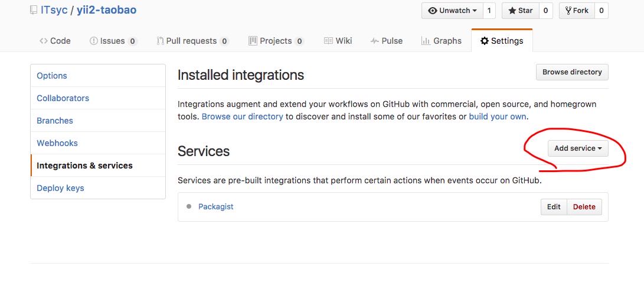Viewport: 644px width, 285px height.
Task: Open Deploy keys settings
Action: (x=60, y=188)
